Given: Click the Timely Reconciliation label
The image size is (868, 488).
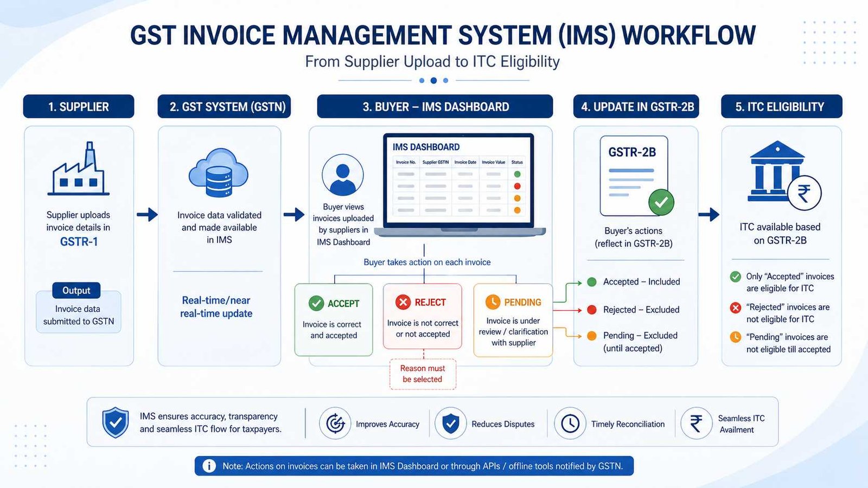Looking at the screenshot, I should click(628, 424).
